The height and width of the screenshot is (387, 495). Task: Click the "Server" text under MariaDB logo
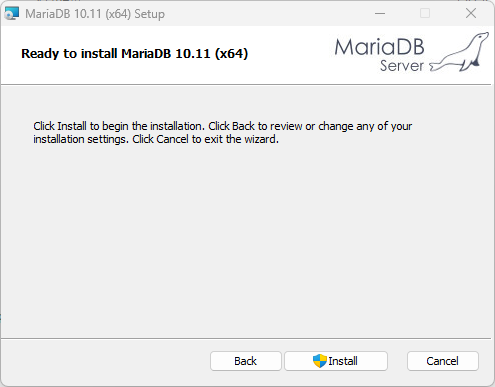(x=402, y=66)
